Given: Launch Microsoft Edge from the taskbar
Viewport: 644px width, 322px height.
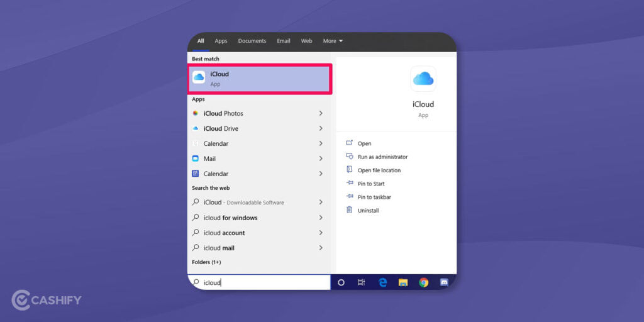Looking at the screenshot, I should click(383, 282).
